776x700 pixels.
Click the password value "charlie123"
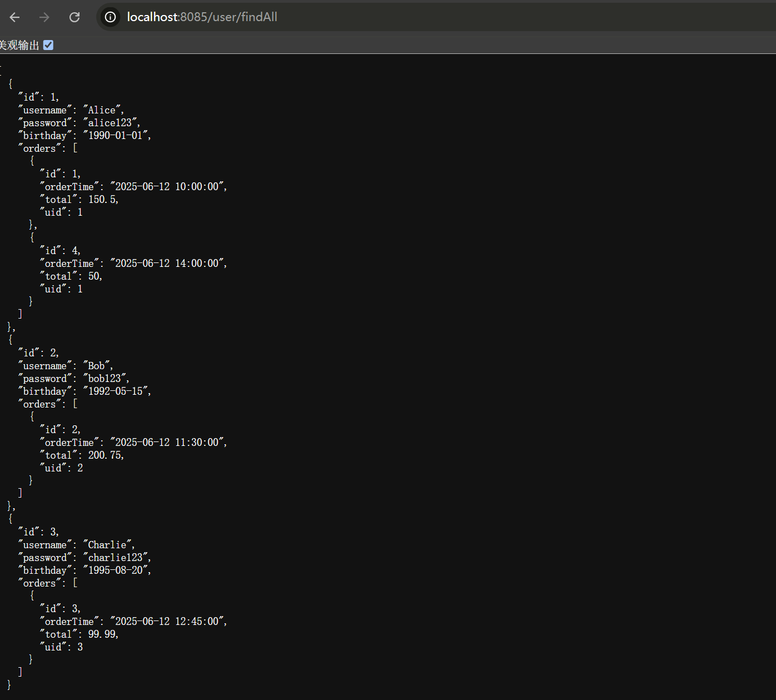pos(116,558)
